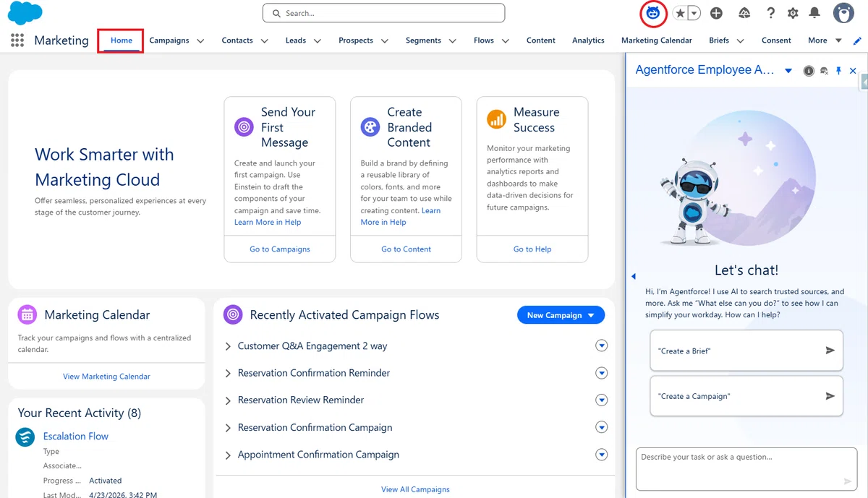This screenshot has width=868, height=498.
Task: Open the Contacts tab dropdown chevron
Action: click(x=264, y=41)
